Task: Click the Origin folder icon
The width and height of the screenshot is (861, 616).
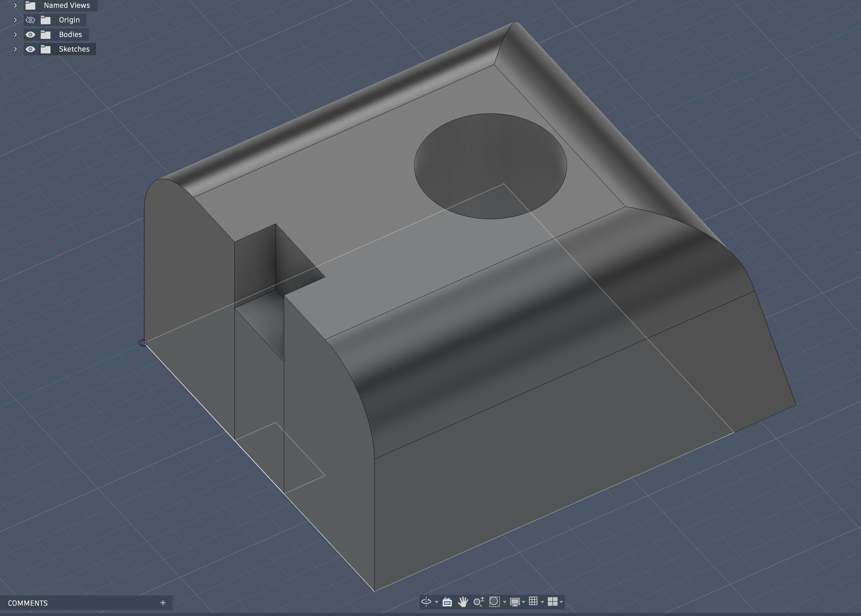Action: coord(45,20)
